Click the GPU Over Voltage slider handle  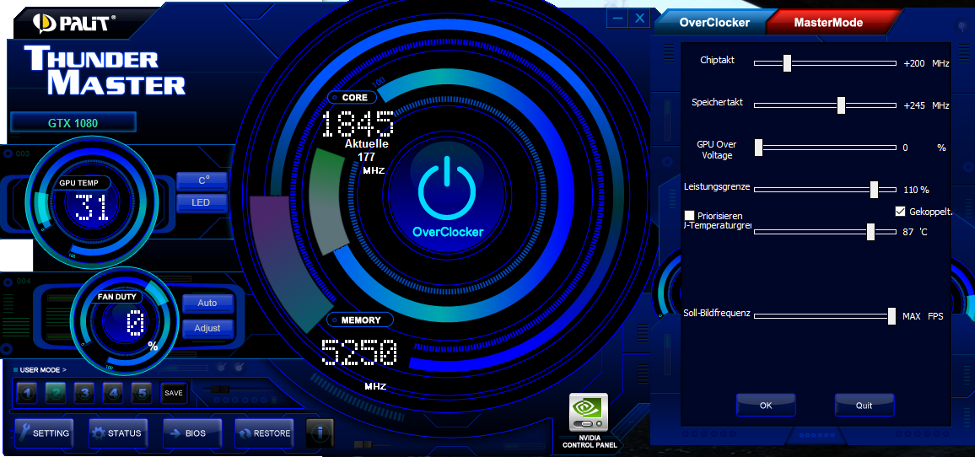point(759,148)
